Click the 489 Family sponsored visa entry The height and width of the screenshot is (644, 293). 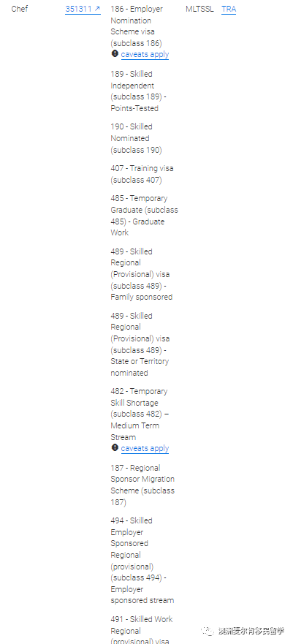[142, 274]
